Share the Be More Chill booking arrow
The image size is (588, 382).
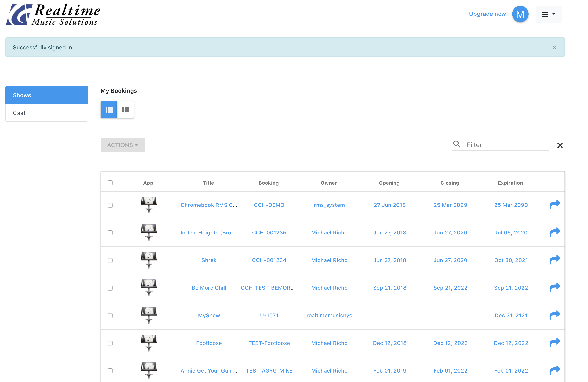coord(555,288)
